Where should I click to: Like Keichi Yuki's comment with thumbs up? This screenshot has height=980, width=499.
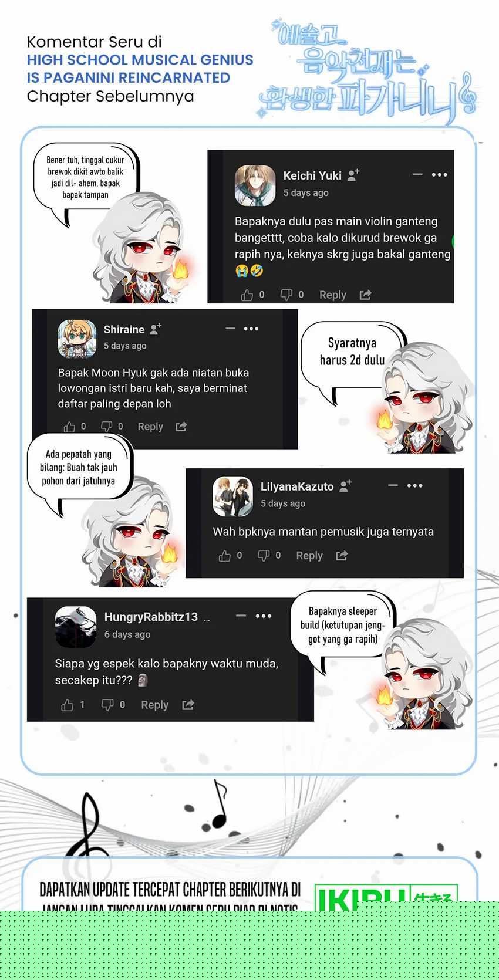pos(247,295)
